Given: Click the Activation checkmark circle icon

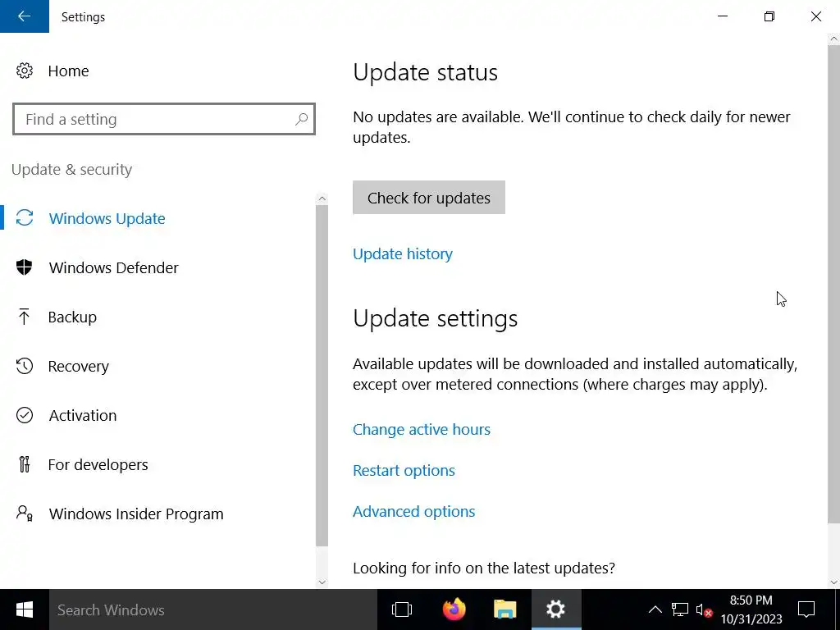Looking at the screenshot, I should tap(24, 415).
